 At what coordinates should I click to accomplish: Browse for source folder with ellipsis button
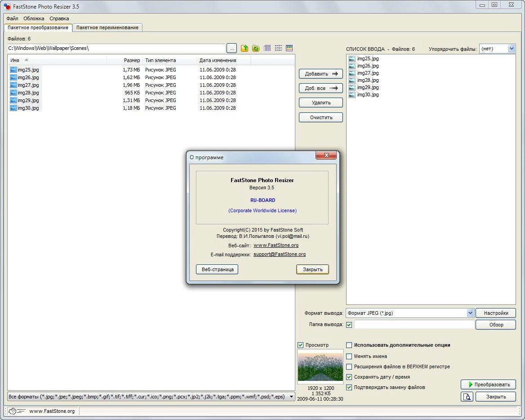click(x=231, y=48)
